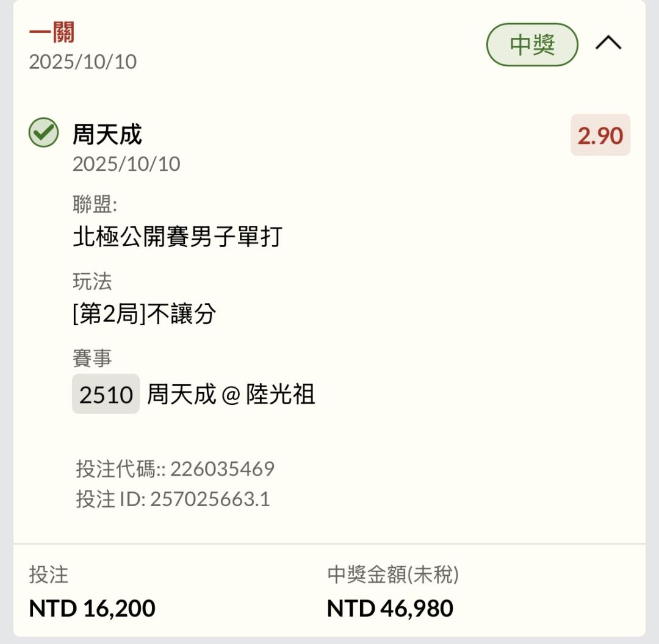
Task: Click the 中獎金額(未稅) label
Action: pos(392,574)
